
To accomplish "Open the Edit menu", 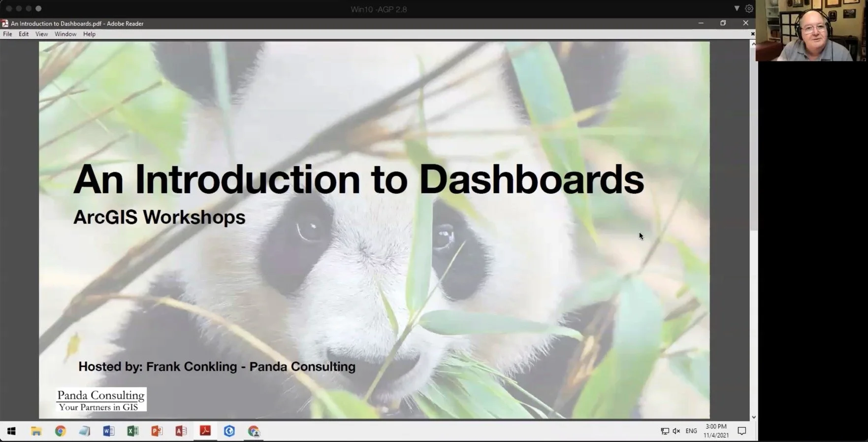I will 24,34.
